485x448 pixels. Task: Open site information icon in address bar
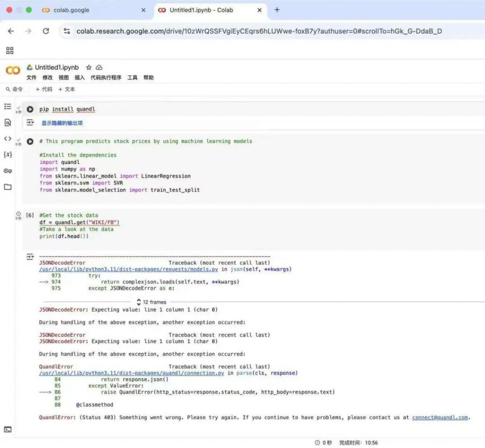(67, 31)
